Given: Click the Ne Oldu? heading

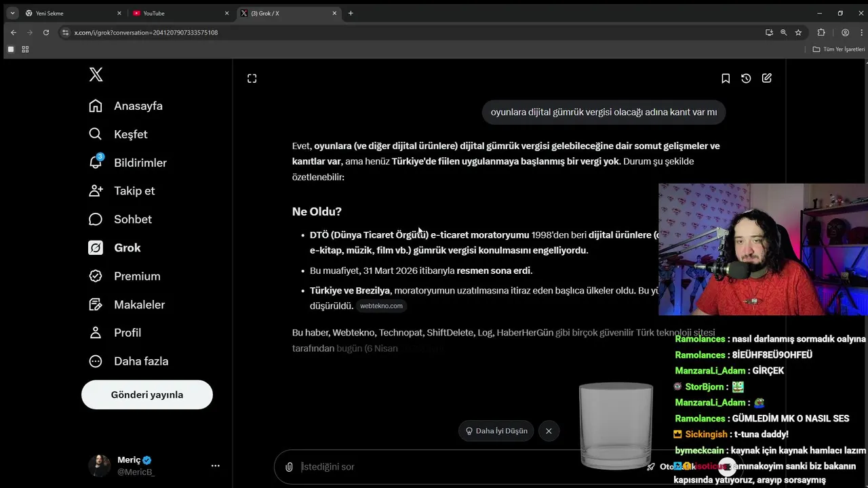Looking at the screenshot, I should pyautogui.click(x=317, y=211).
